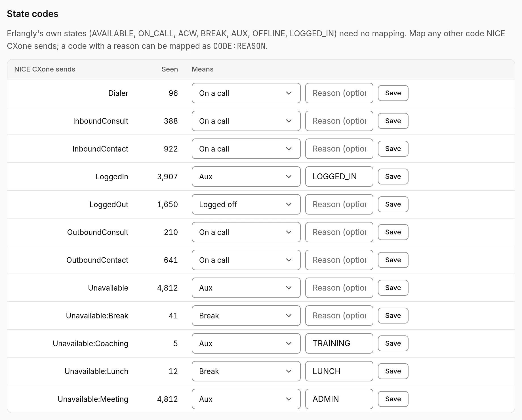Select the 'Seen' column header
Viewport: 522px width, 420px height.
pyautogui.click(x=170, y=69)
